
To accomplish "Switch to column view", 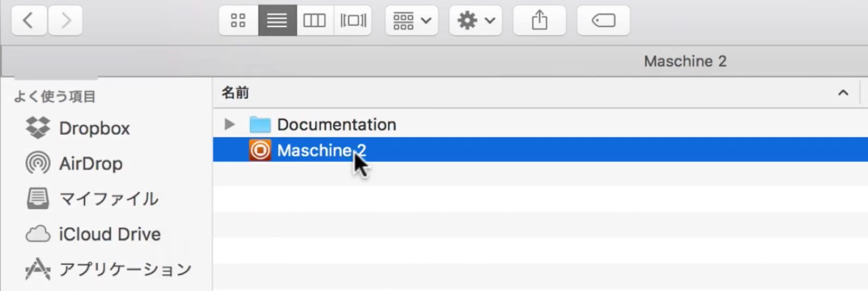I will [315, 21].
